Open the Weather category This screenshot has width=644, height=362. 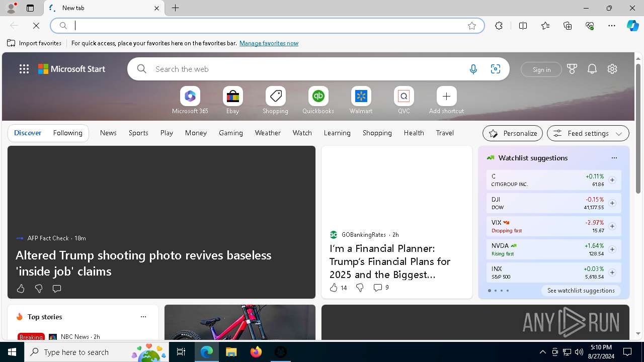(268, 133)
